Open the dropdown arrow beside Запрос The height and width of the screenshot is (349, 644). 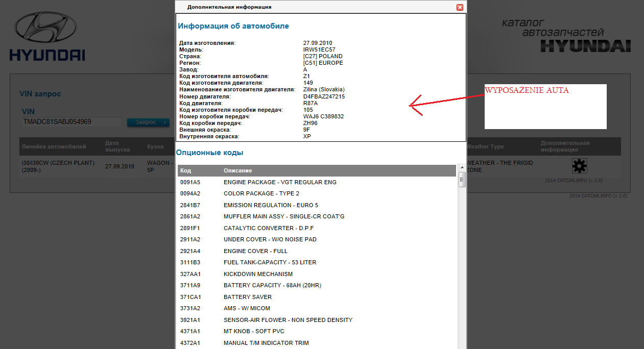[x=164, y=122]
